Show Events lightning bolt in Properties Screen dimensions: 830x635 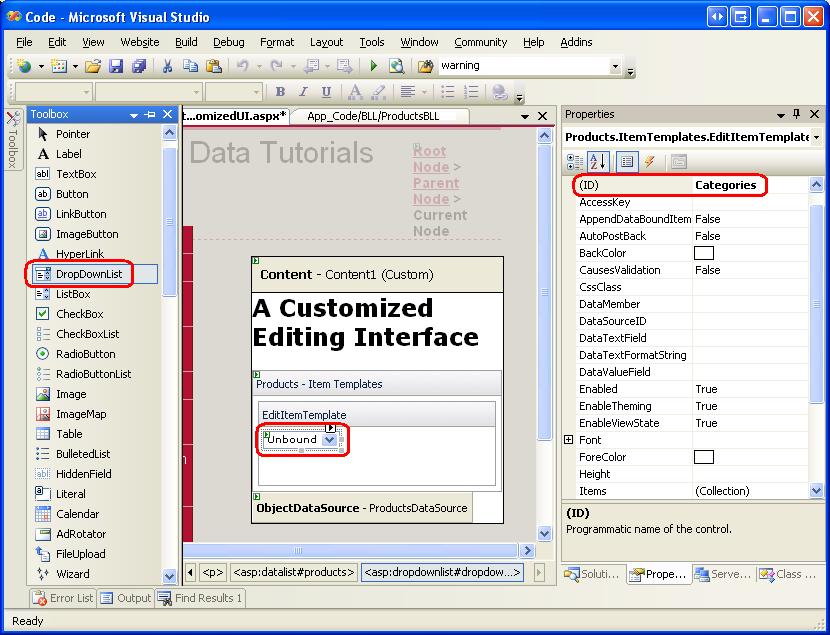[649, 161]
